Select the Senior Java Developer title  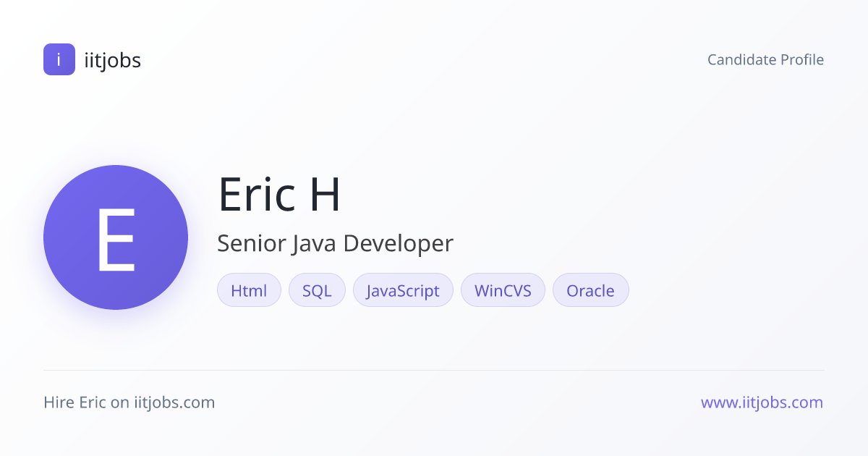tap(335, 244)
